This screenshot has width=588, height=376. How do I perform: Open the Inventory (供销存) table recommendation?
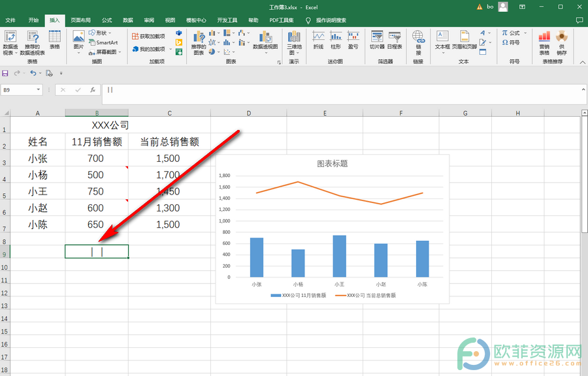tap(561, 42)
